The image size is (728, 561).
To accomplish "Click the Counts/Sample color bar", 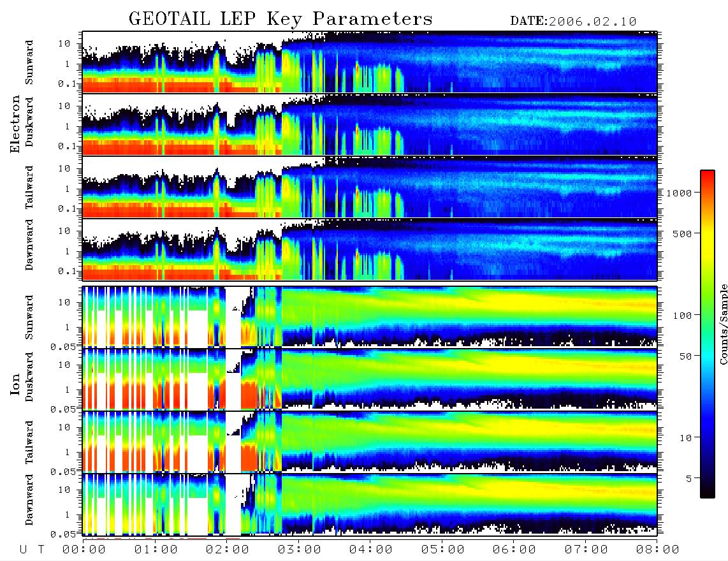I will tap(708, 334).
